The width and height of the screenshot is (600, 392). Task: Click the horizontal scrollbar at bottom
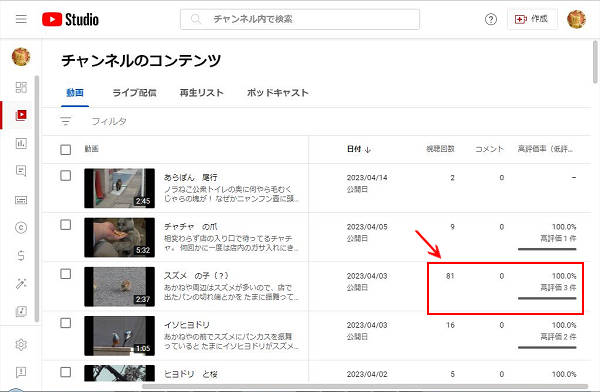point(365,387)
